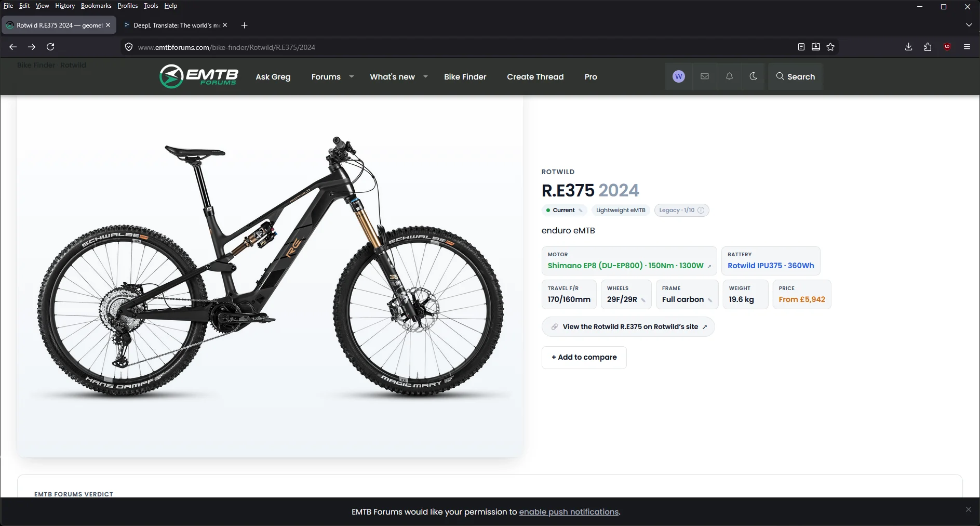Click the EMTB Forums logo
This screenshot has height=526, width=980.
coord(199,76)
